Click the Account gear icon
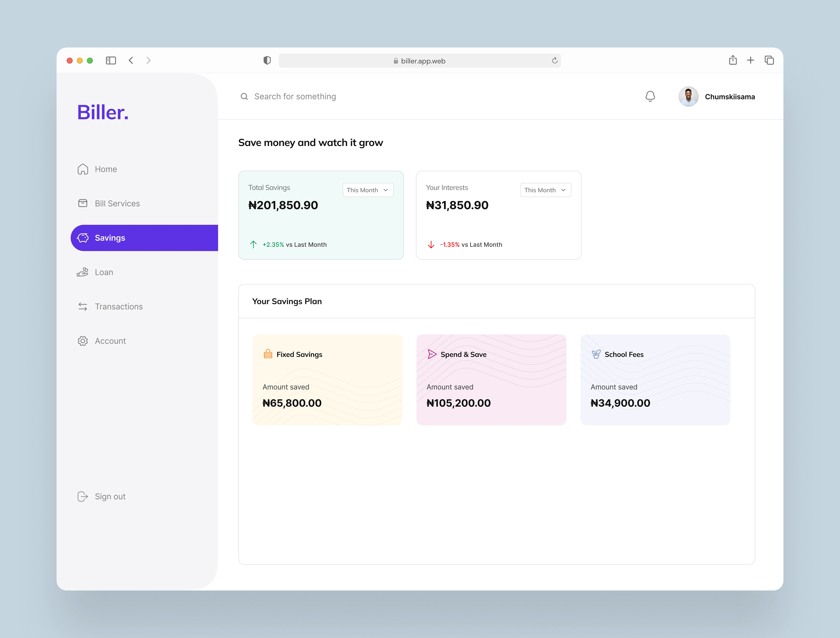 pos(83,341)
